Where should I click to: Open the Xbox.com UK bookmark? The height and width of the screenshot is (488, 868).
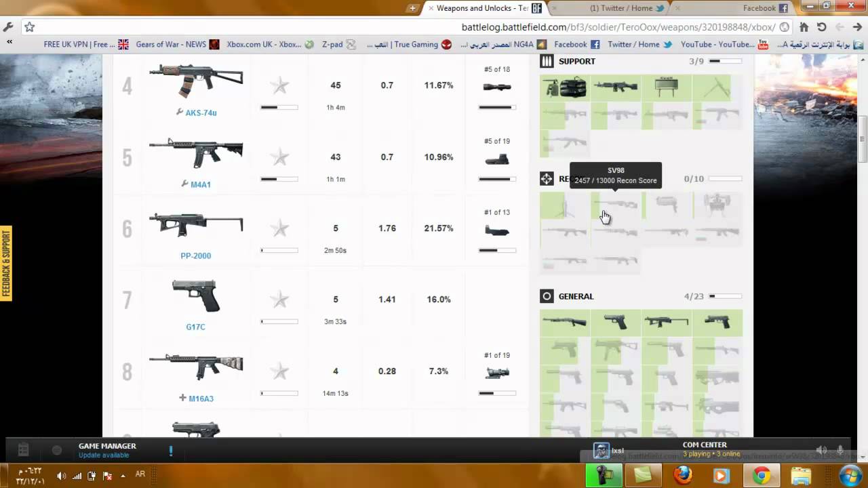[x=271, y=44]
